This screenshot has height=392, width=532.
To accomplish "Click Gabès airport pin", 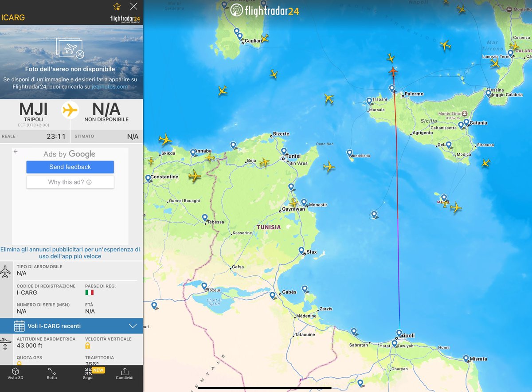I will coord(273,295).
